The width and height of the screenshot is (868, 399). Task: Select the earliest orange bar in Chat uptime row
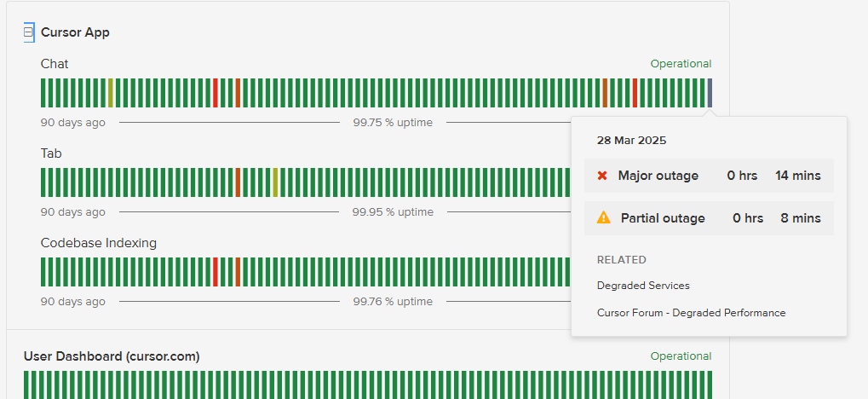click(238, 93)
